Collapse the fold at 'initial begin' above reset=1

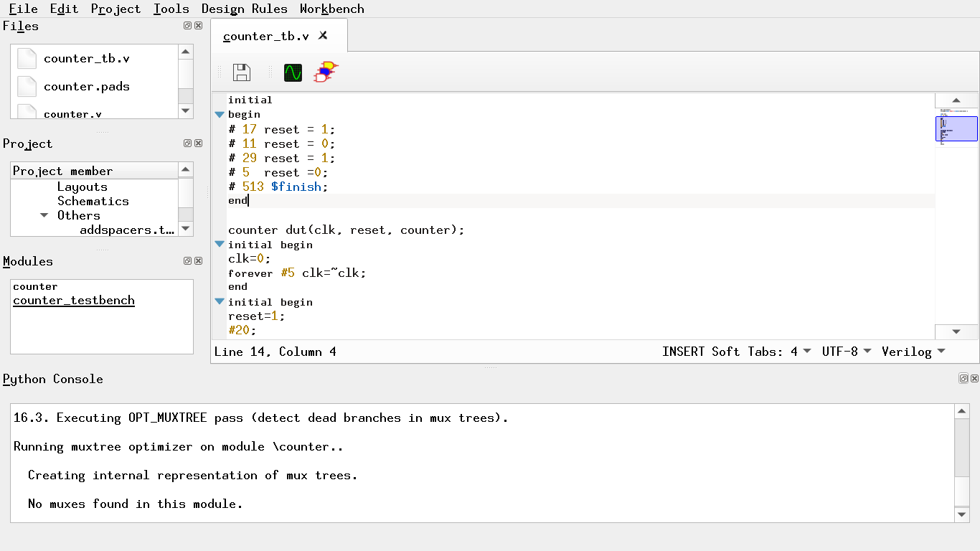pos(220,302)
